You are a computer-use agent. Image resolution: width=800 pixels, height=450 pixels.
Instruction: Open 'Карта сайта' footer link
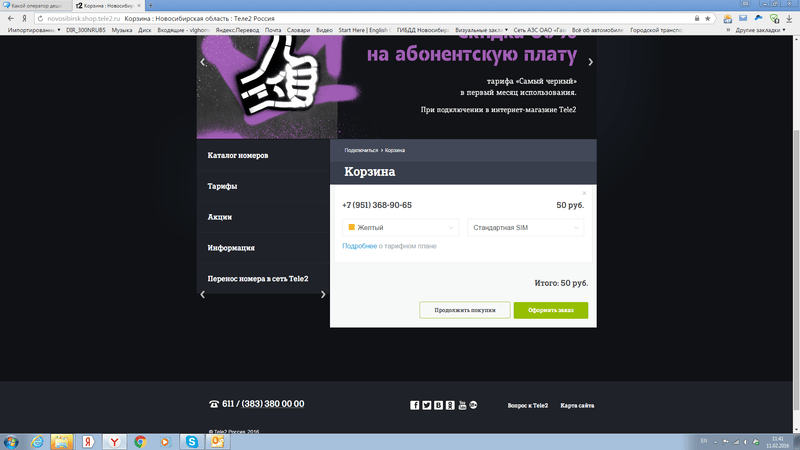point(577,406)
